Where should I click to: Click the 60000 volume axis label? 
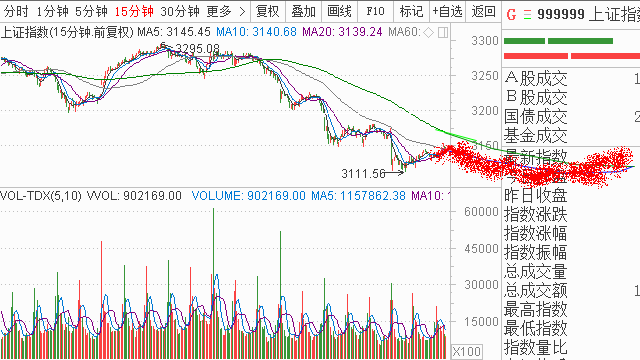tap(481, 211)
